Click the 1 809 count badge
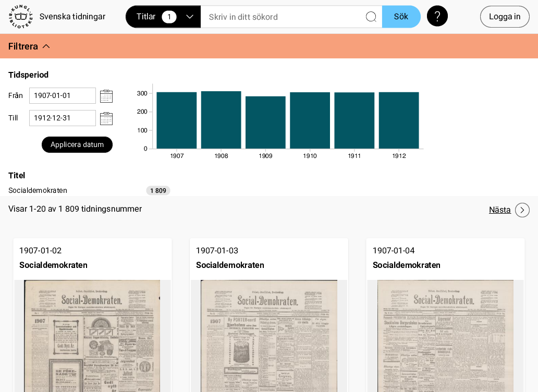The image size is (538, 392). (x=158, y=191)
